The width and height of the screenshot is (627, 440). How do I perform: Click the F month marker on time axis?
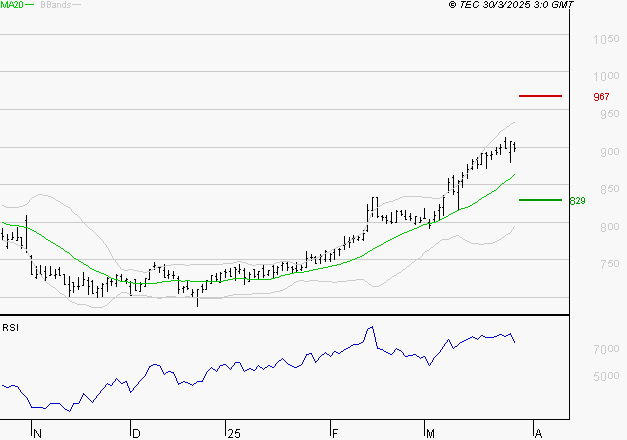point(335,434)
